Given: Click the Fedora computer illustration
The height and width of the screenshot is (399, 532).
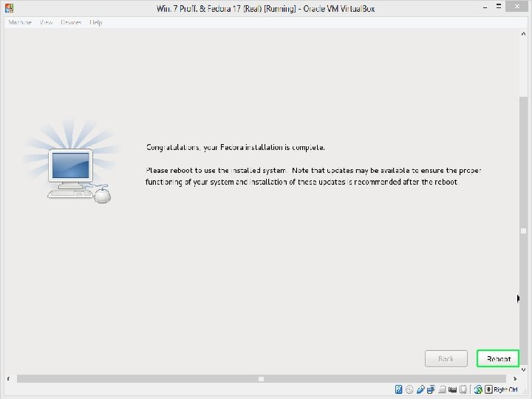Looking at the screenshot, I should [71, 162].
